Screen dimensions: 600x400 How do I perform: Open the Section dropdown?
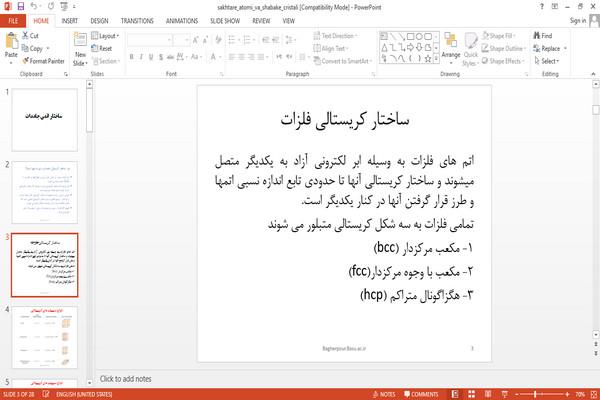(106, 61)
